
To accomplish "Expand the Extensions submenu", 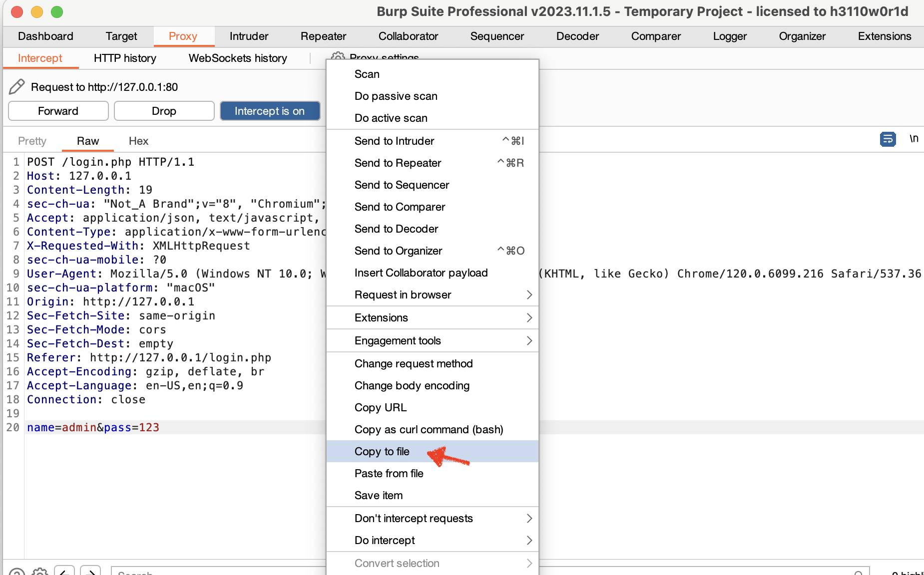I will tap(433, 317).
